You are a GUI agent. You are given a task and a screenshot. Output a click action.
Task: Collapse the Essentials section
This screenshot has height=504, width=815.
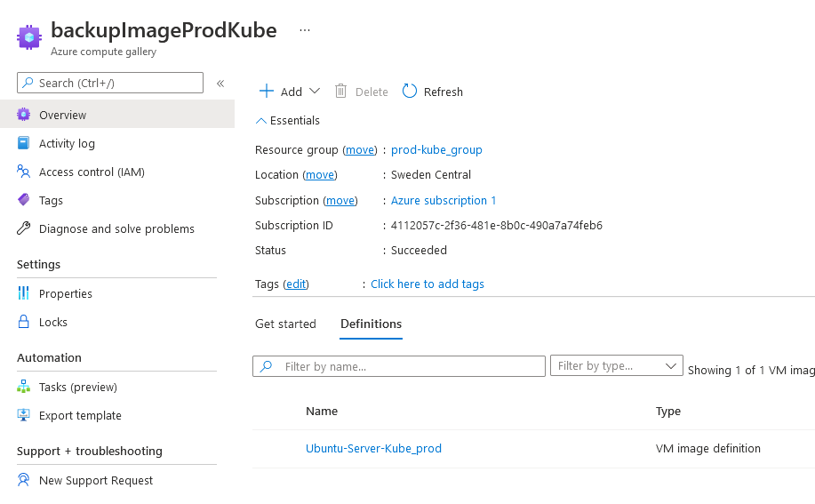260,120
